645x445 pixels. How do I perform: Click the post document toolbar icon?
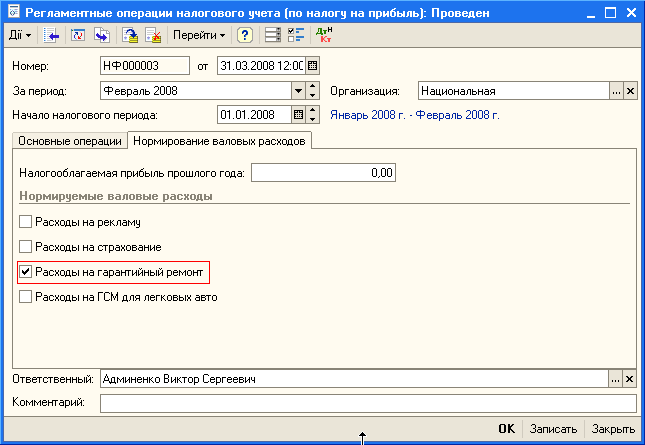pyautogui.click(x=130, y=35)
